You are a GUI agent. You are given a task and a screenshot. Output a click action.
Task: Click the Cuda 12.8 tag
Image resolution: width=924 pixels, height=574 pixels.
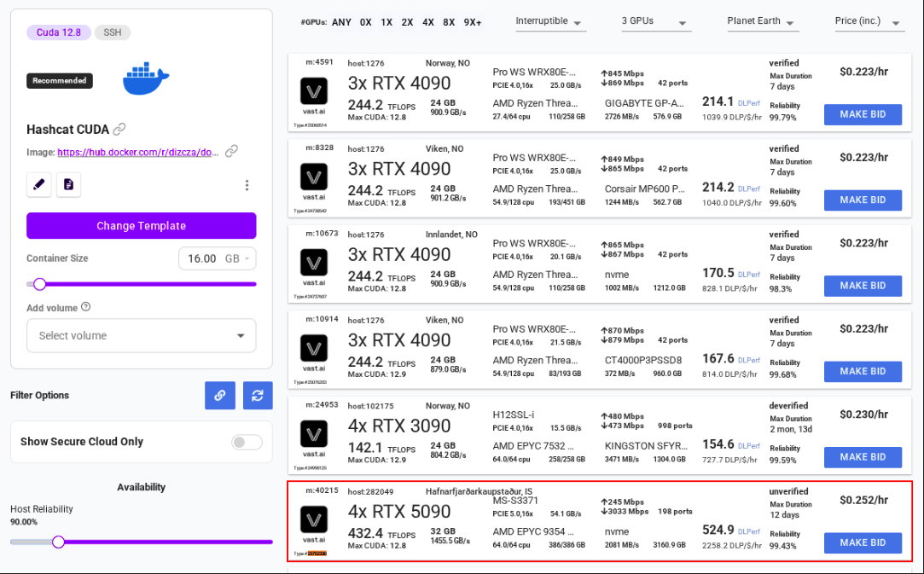point(59,32)
